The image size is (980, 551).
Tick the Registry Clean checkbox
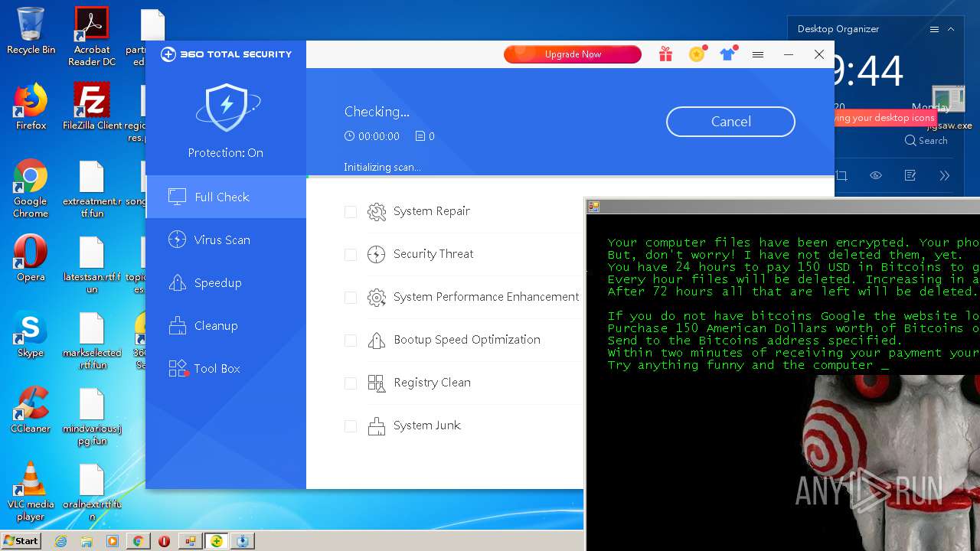tap(351, 383)
